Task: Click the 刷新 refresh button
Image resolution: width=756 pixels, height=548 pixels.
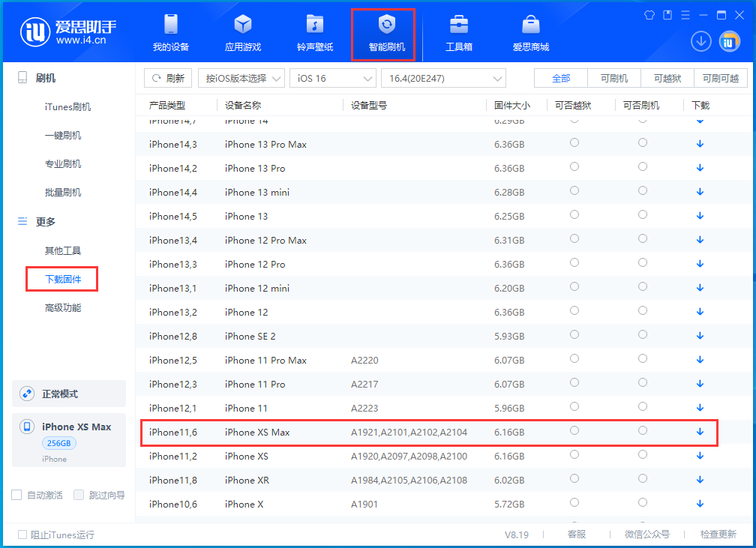Action: tap(167, 77)
